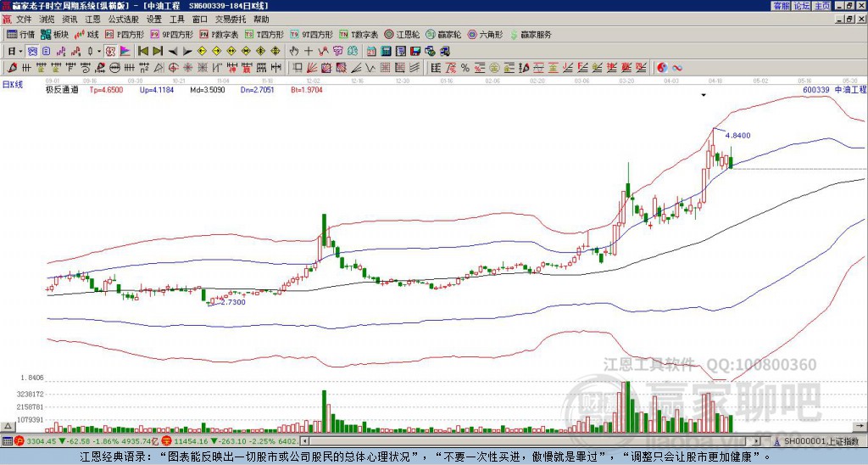Click the Shenzhen index 11454.16 status value

click(x=191, y=441)
